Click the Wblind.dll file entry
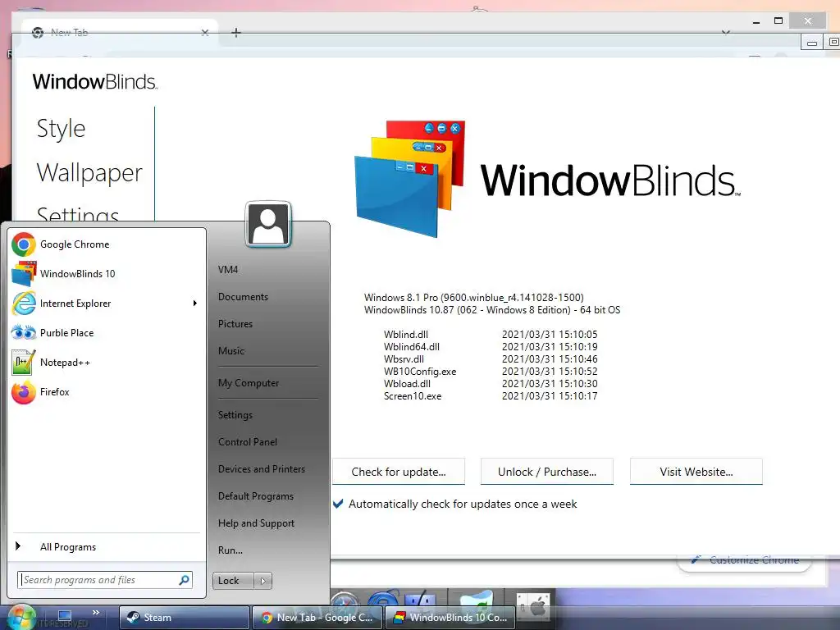This screenshot has width=840, height=630. point(406,335)
